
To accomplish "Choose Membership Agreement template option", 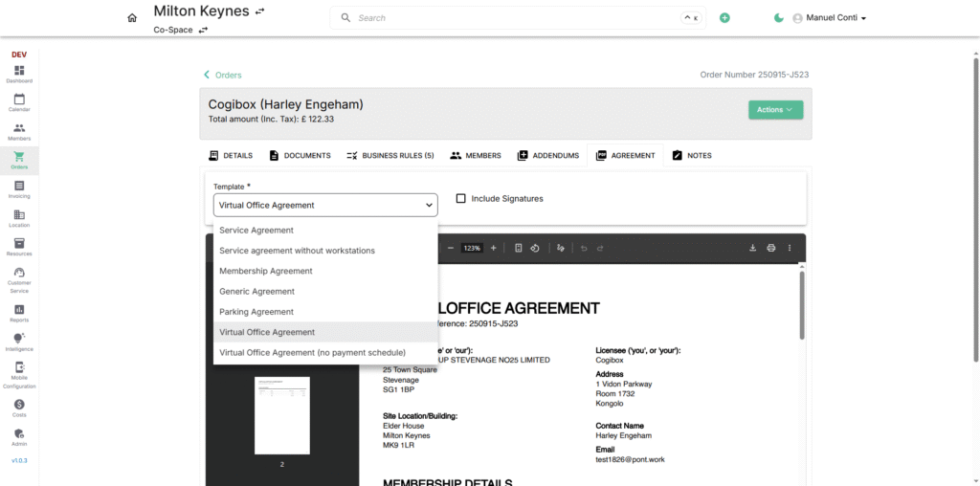I will pyautogui.click(x=265, y=271).
